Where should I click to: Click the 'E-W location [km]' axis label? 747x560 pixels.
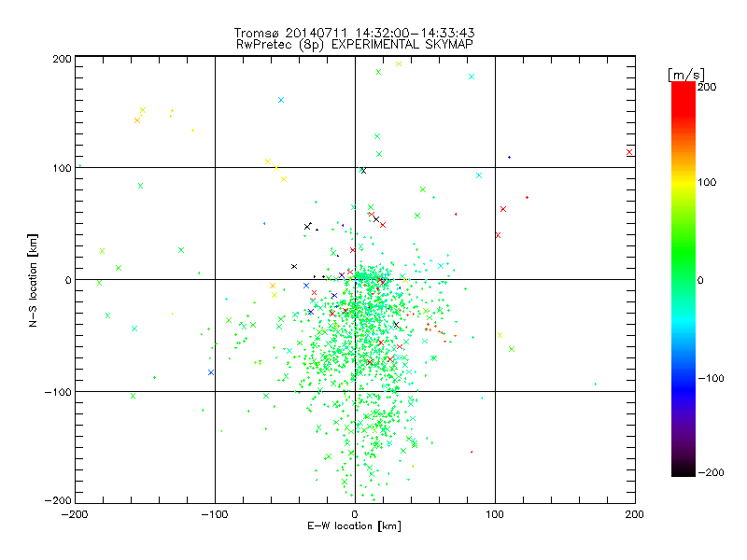coord(354,525)
